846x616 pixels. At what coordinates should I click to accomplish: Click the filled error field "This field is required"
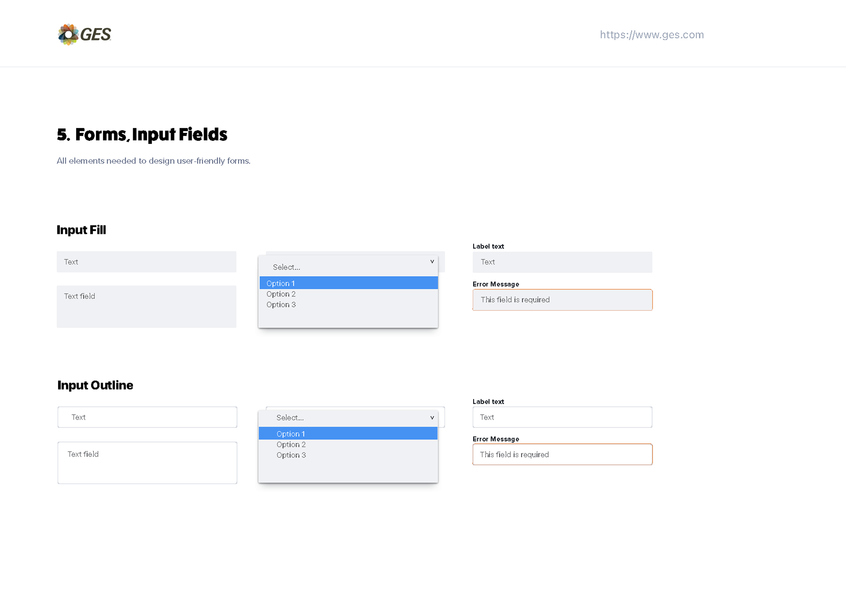562,300
